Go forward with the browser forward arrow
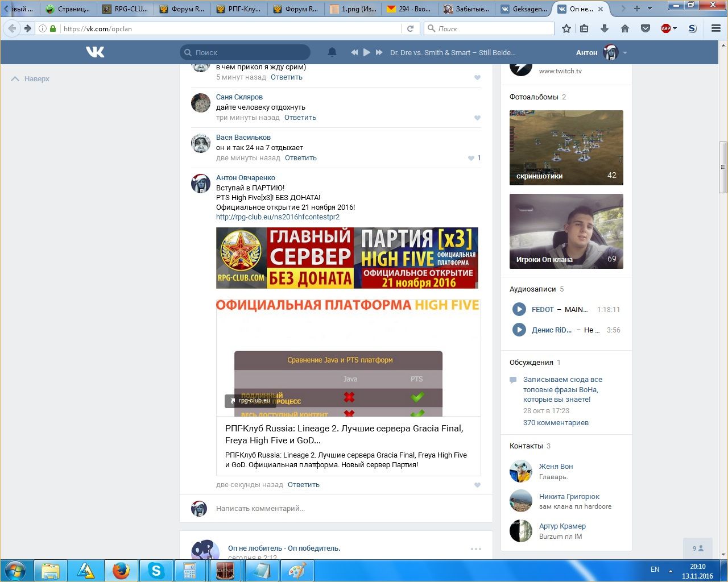728x582 pixels. 27,28
